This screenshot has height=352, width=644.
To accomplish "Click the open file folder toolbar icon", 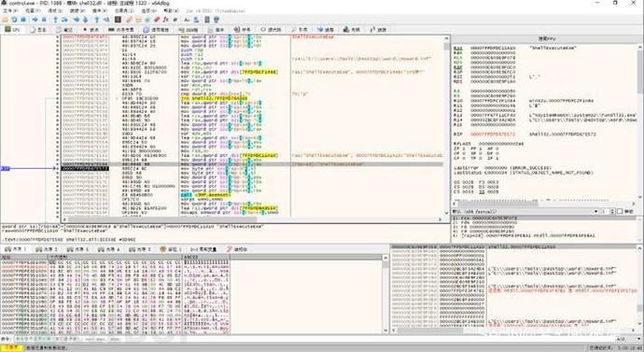I will click(x=5, y=20).
